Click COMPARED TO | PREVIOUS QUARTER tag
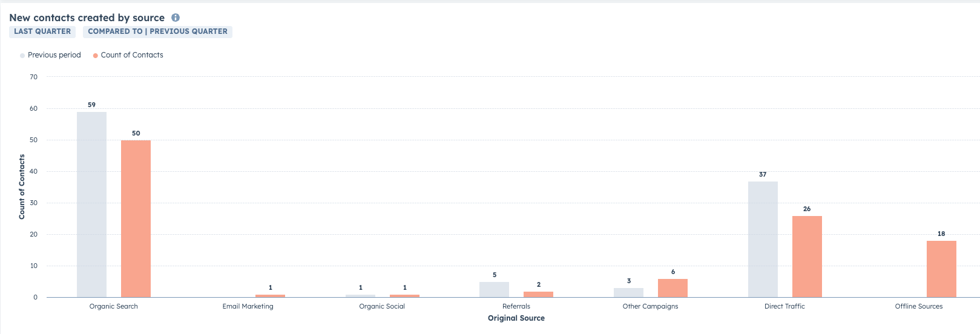The height and width of the screenshot is (334, 980). pos(157,31)
